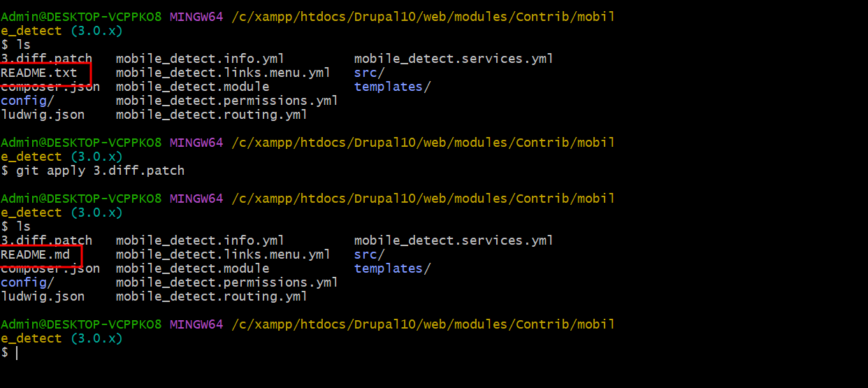Click the final prompt cursor line
This screenshot has height=388, width=868.
[9, 352]
